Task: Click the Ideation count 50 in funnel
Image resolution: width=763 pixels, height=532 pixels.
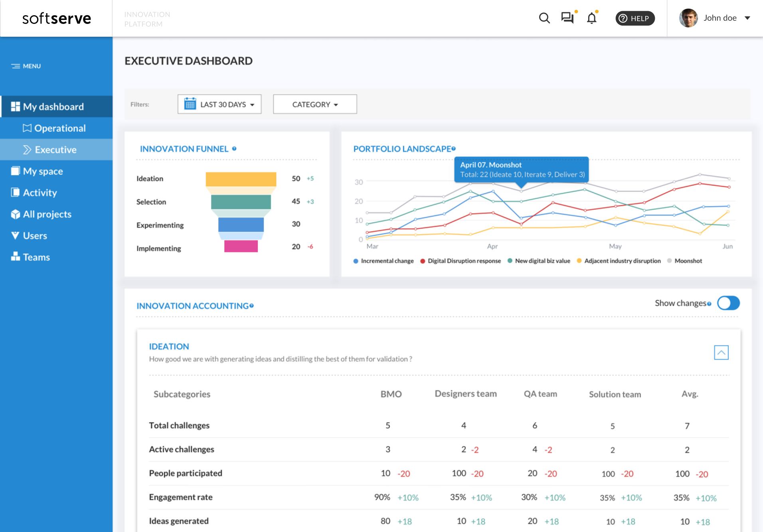Action: pos(296,179)
